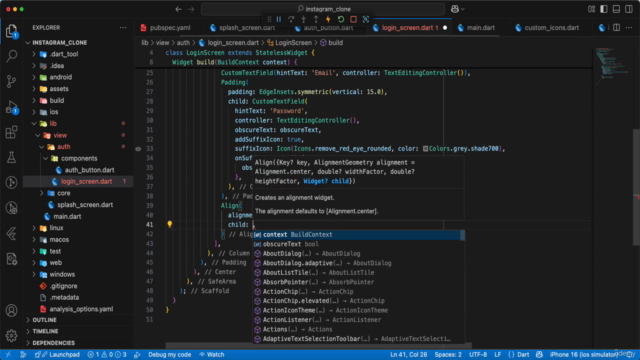Click Launchpad in status bar
The width and height of the screenshot is (640, 360).
point(58,354)
